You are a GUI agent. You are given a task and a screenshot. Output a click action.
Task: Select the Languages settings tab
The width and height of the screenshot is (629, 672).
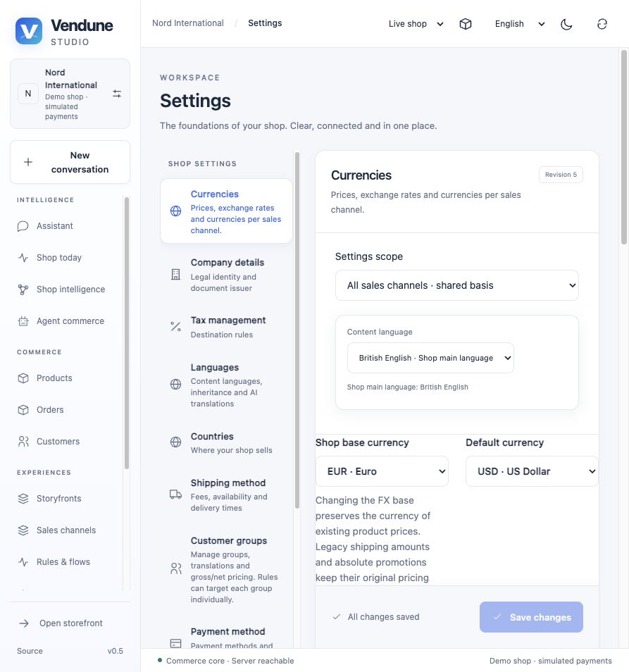[x=226, y=385]
